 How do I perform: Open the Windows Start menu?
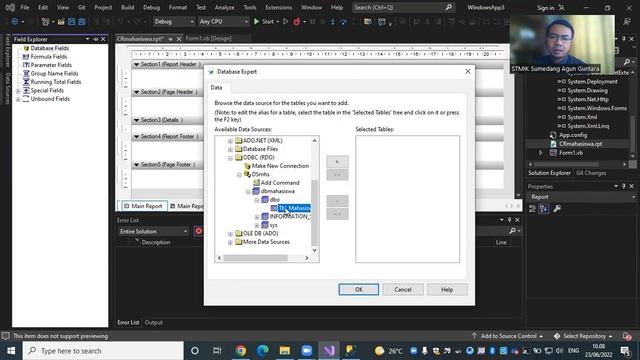point(11,351)
